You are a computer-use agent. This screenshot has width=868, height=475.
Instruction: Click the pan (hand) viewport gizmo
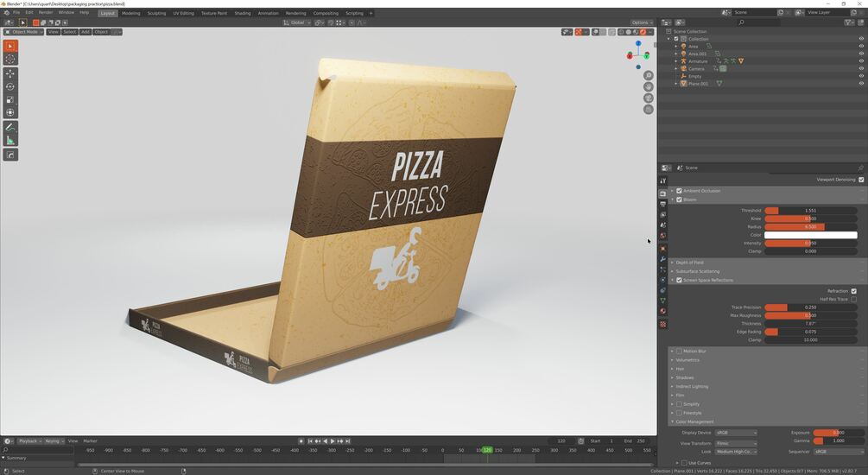(x=649, y=87)
